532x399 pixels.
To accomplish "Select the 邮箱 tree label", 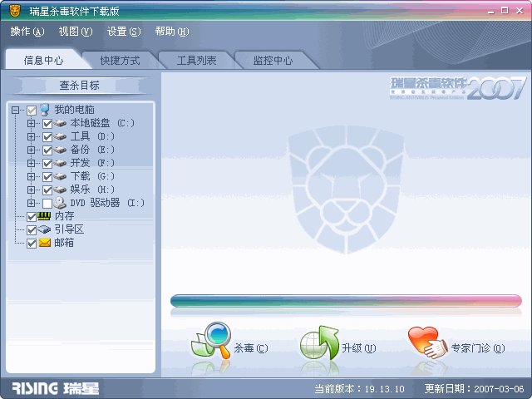I will (64, 242).
